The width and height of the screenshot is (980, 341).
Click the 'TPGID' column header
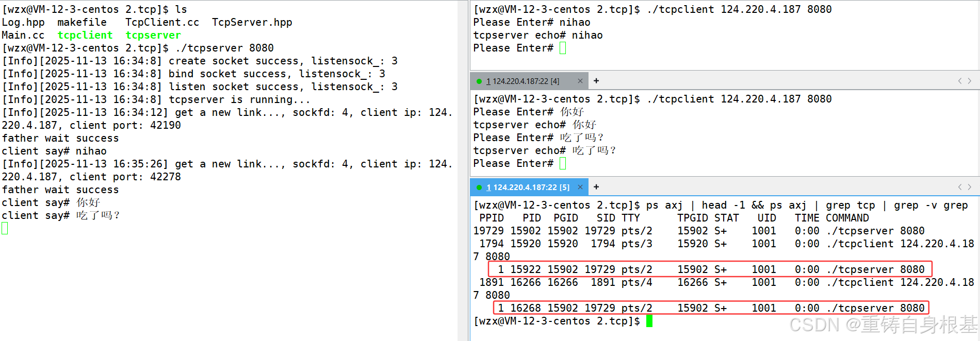693,218
